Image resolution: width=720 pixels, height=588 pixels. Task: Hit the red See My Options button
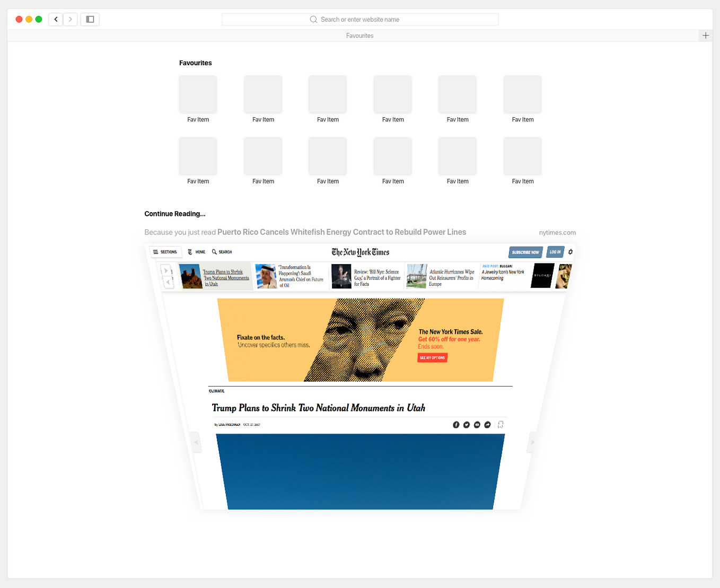(x=432, y=357)
